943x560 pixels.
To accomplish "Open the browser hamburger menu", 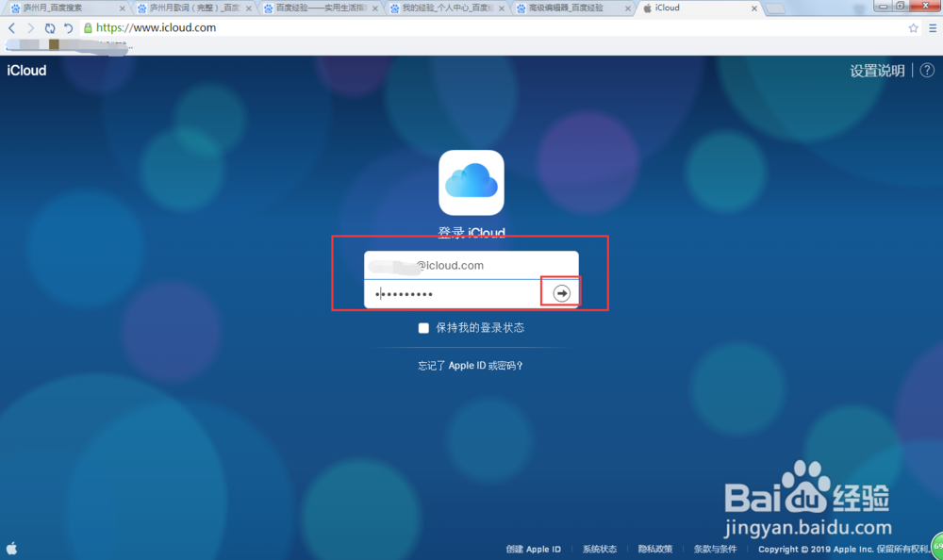I will coord(933,27).
